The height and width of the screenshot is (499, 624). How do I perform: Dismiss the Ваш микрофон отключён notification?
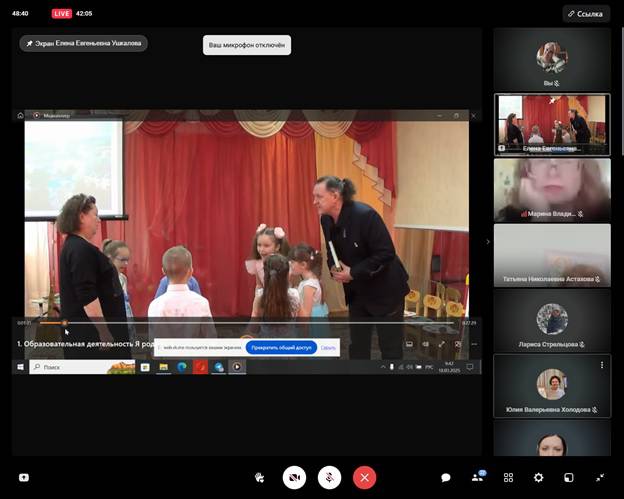click(247, 45)
